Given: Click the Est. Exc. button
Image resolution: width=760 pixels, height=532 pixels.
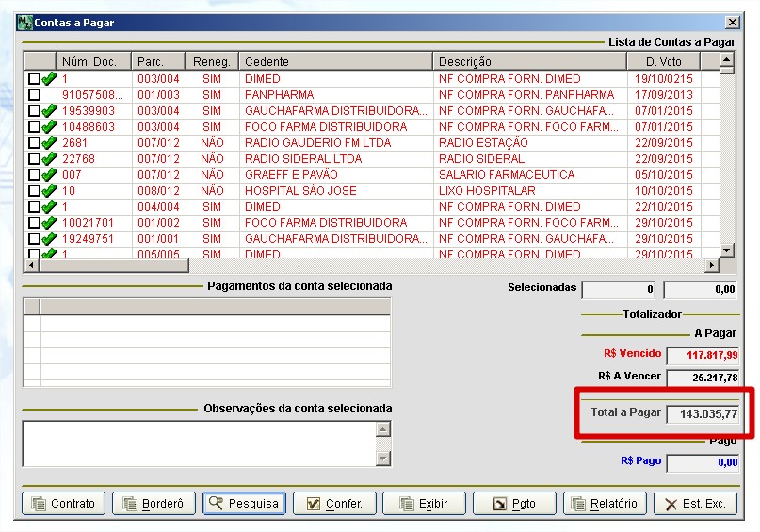Looking at the screenshot, I should (695, 504).
